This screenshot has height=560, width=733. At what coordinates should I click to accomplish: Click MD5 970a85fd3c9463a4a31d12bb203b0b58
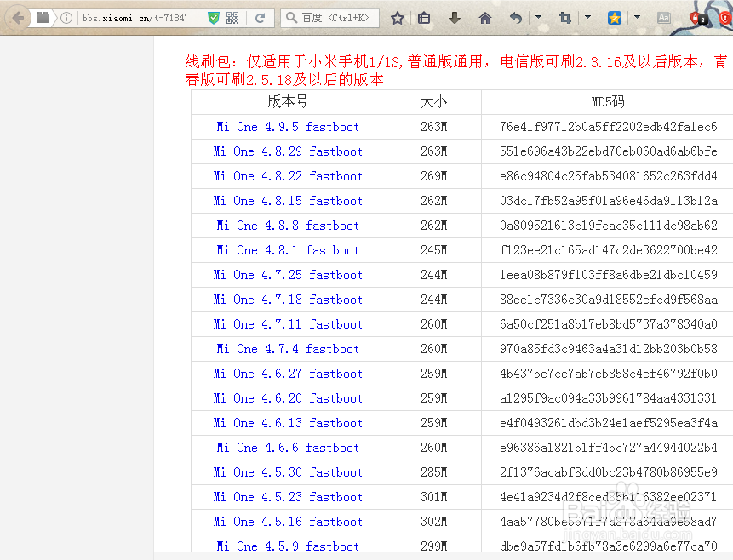point(608,349)
